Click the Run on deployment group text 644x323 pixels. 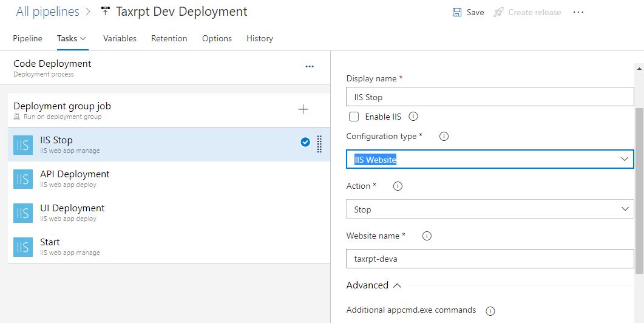[63, 117]
